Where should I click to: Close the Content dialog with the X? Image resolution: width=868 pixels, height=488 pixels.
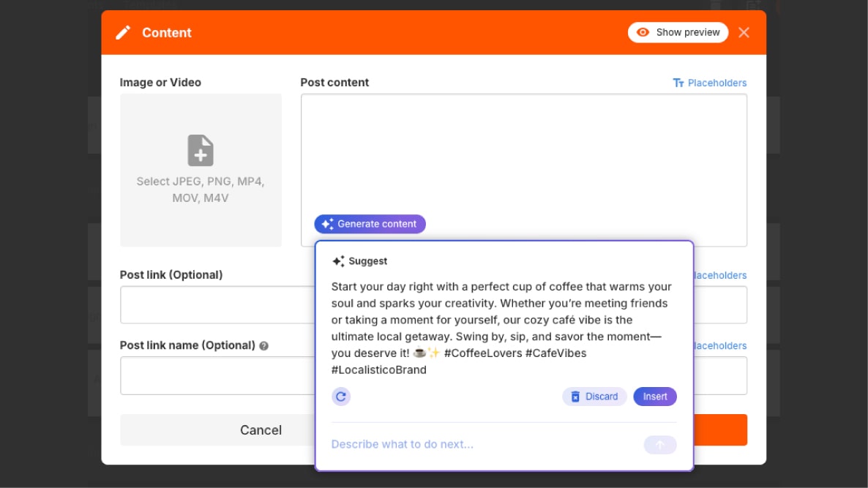pos(744,32)
